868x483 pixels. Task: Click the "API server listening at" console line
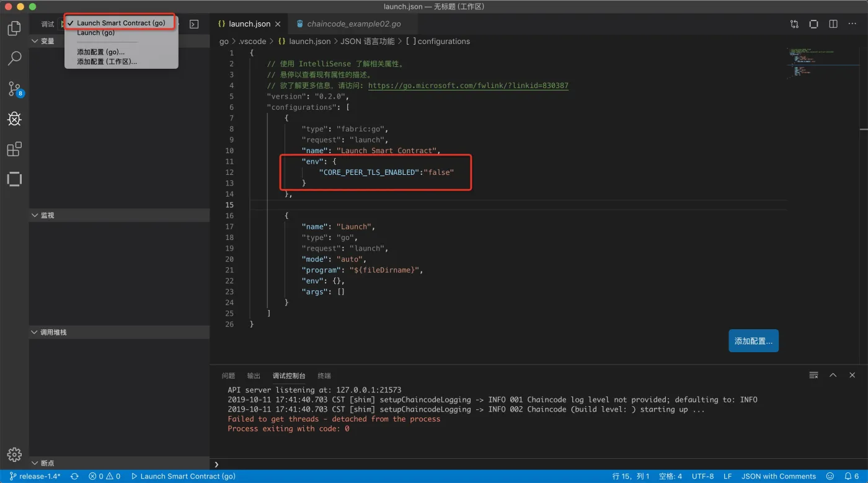(x=314, y=390)
